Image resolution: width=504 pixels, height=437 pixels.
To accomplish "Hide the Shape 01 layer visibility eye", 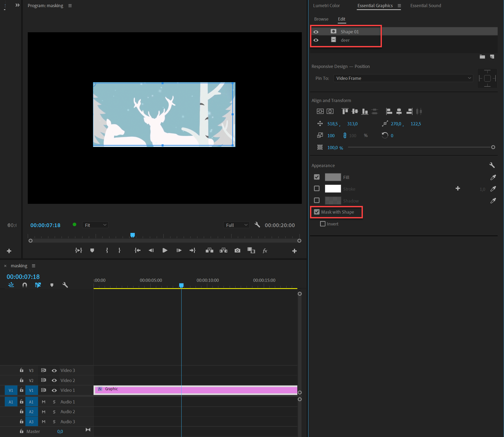I will (x=316, y=31).
